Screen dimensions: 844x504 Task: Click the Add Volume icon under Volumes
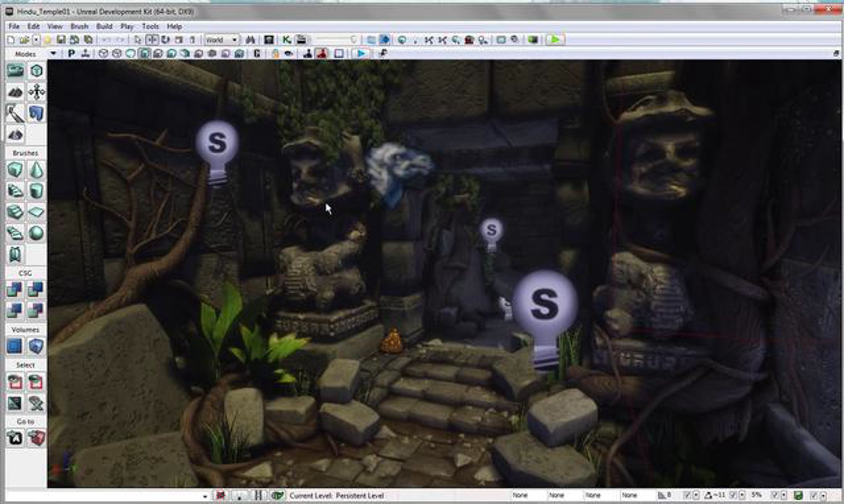(x=36, y=346)
